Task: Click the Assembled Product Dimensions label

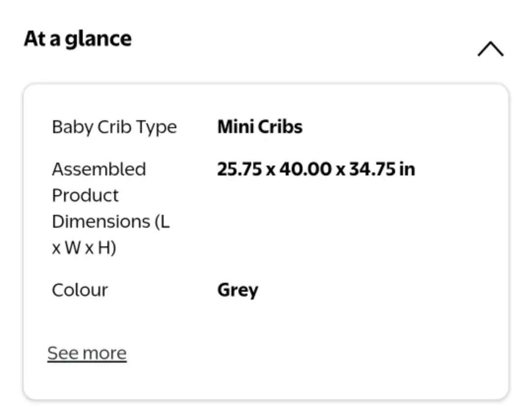Action: click(111, 207)
